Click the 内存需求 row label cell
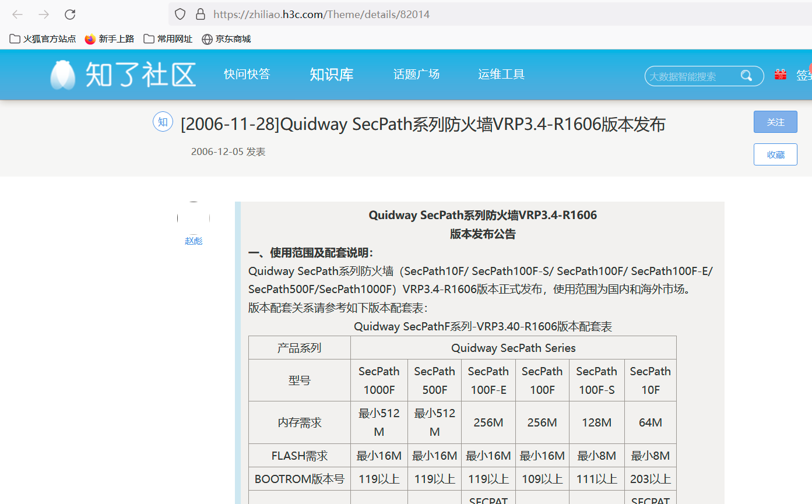812x504 pixels. [300, 422]
